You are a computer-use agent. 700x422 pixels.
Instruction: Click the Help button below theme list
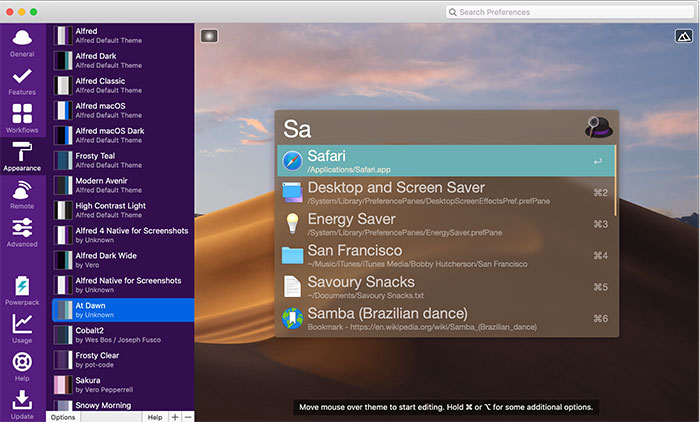(155, 416)
